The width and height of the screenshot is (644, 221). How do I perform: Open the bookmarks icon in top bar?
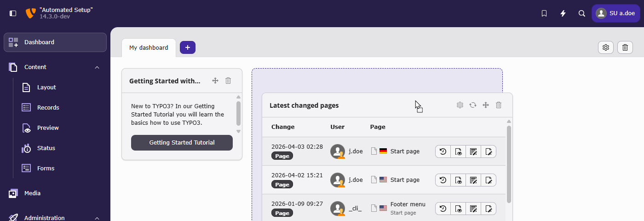pos(544,13)
